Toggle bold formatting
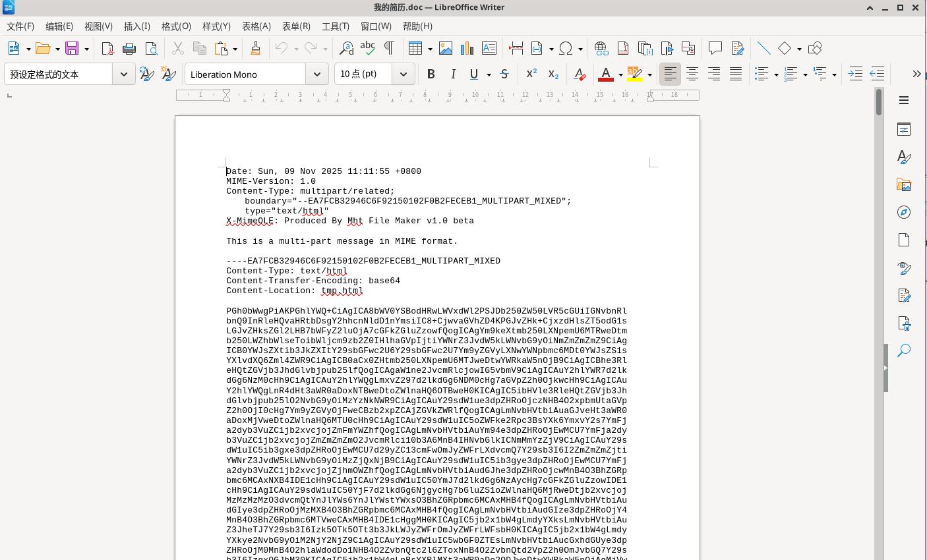The image size is (927, 560). [x=431, y=74]
